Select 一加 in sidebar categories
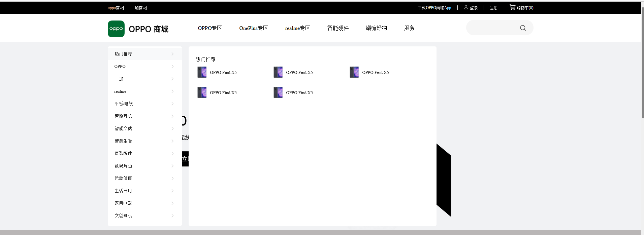 pyautogui.click(x=119, y=79)
